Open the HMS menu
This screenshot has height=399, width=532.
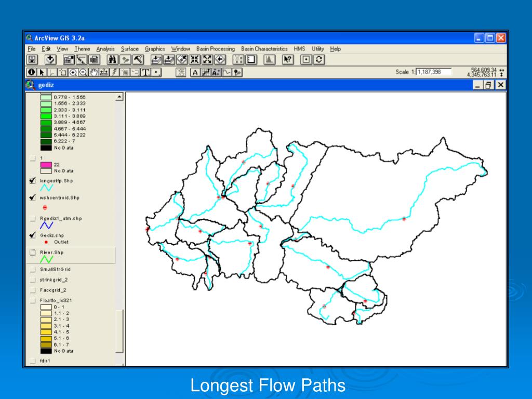click(299, 49)
